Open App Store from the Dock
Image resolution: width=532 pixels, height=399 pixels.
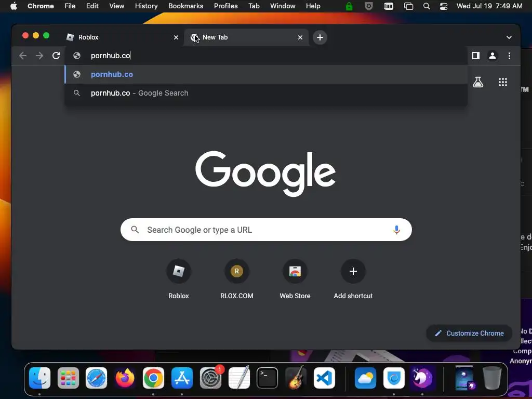(182, 378)
